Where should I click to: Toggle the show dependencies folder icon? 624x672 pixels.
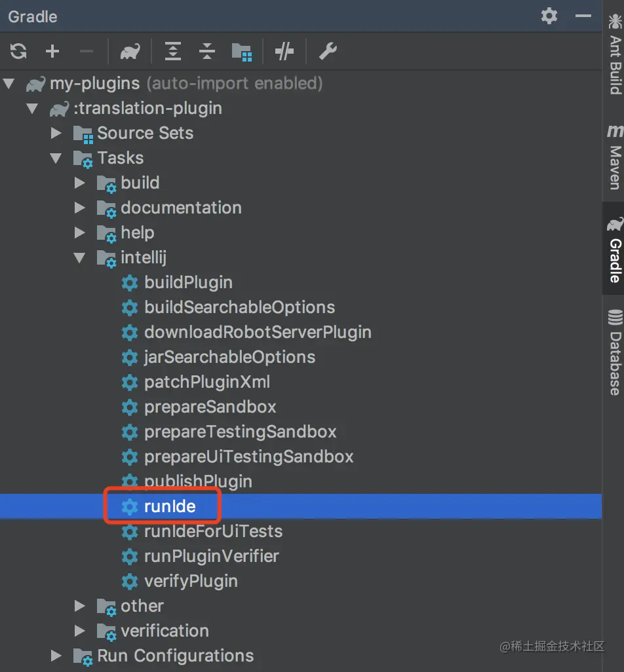point(242,52)
